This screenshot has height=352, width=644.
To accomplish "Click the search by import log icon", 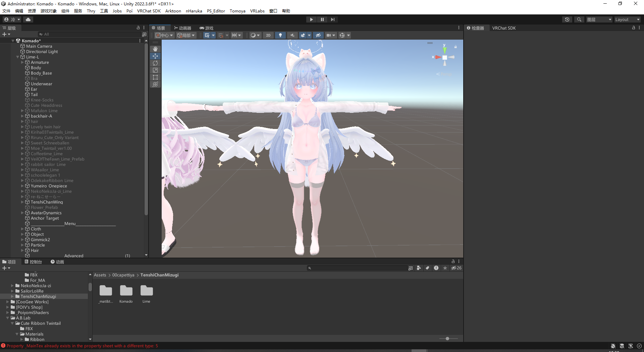I will (x=436, y=268).
